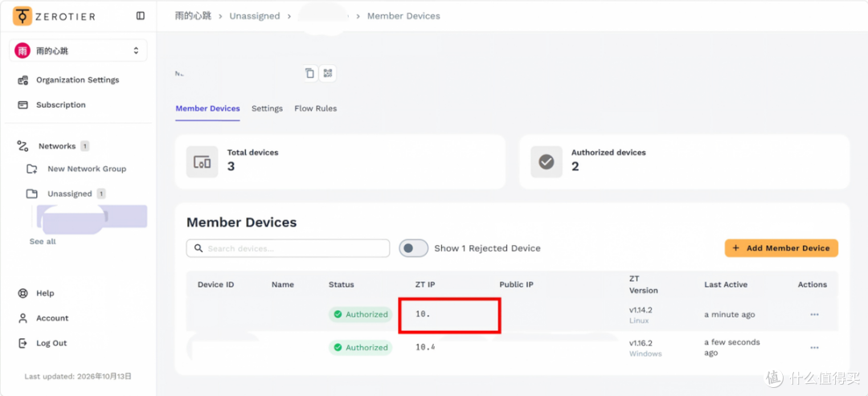Sort by Device ID column header
The height and width of the screenshot is (396, 868).
click(216, 284)
